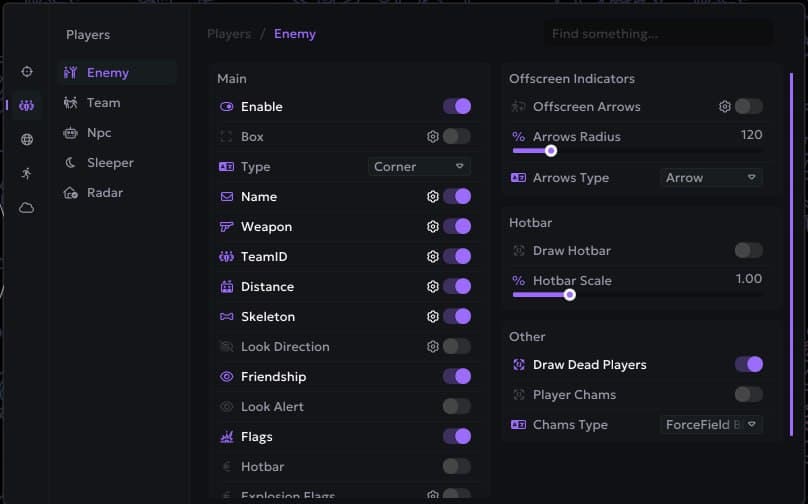The height and width of the screenshot is (504, 808).
Task: Open the Radar tab in sidebar
Action: [106, 193]
